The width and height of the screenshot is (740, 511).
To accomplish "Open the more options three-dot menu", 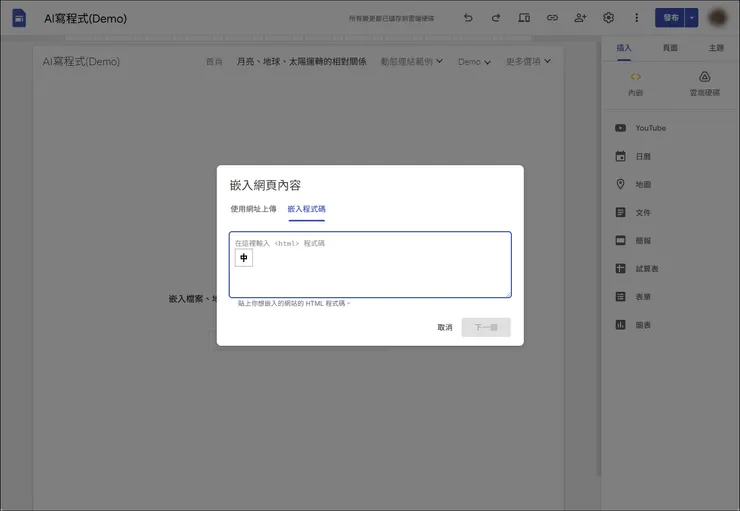I will tap(636, 18).
